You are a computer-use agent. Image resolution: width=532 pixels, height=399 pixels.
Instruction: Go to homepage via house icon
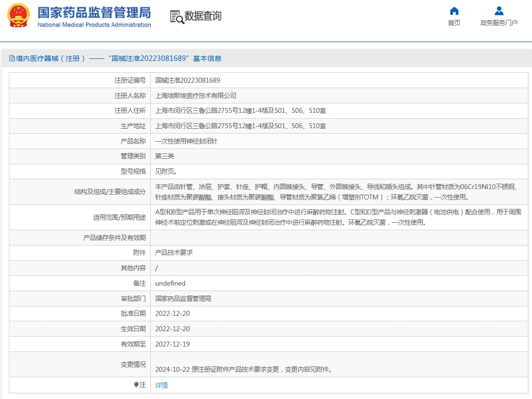point(454,11)
